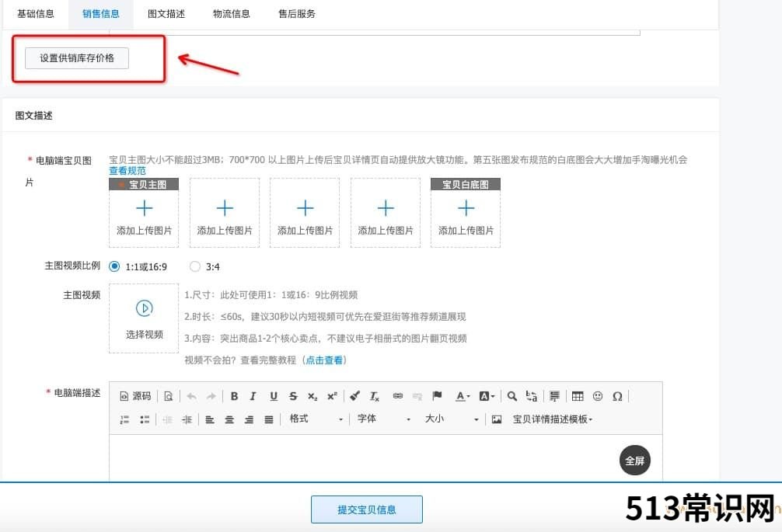This screenshot has height=532, width=782.
Task: Open the 基础信息 tab
Action: 36,14
